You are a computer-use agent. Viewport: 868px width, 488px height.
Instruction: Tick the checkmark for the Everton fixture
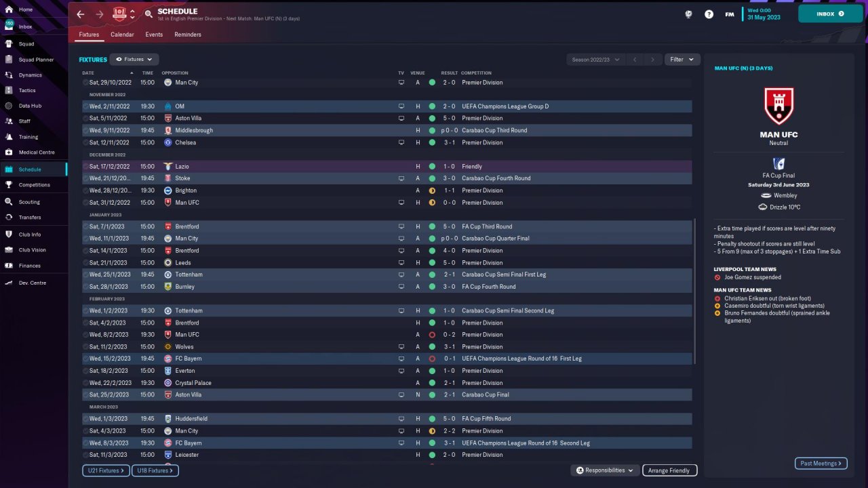(x=86, y=371)
